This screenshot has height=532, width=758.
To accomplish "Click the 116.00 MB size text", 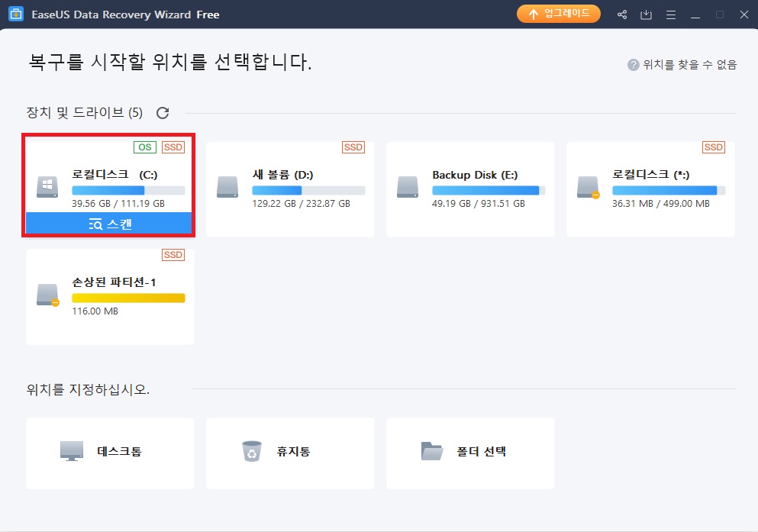I will point(95,311).
